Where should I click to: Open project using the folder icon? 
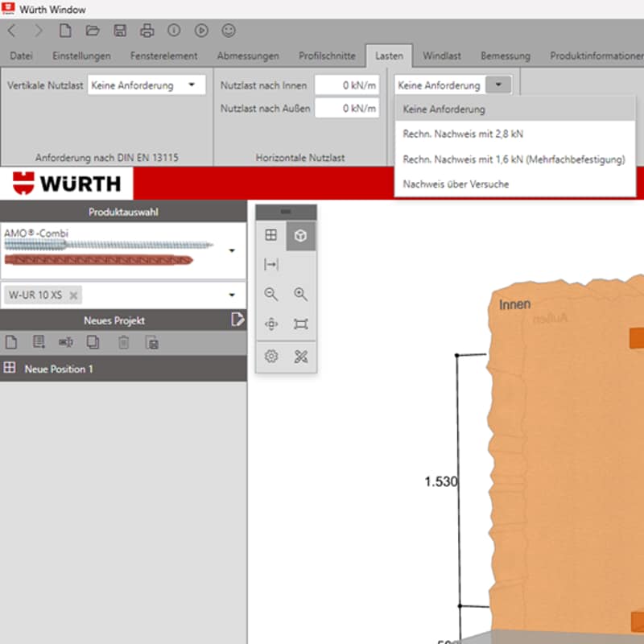(93, 31)
